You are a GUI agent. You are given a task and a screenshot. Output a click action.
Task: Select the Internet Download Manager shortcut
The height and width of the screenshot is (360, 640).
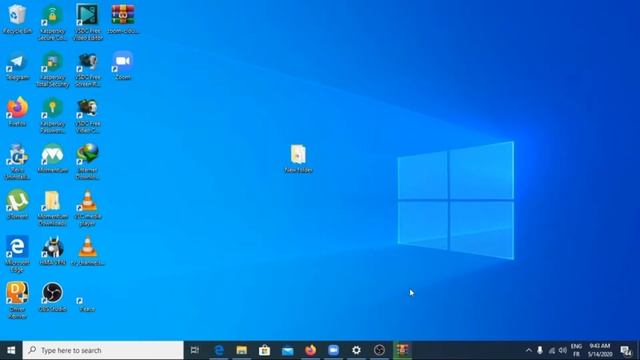point(88,161)
